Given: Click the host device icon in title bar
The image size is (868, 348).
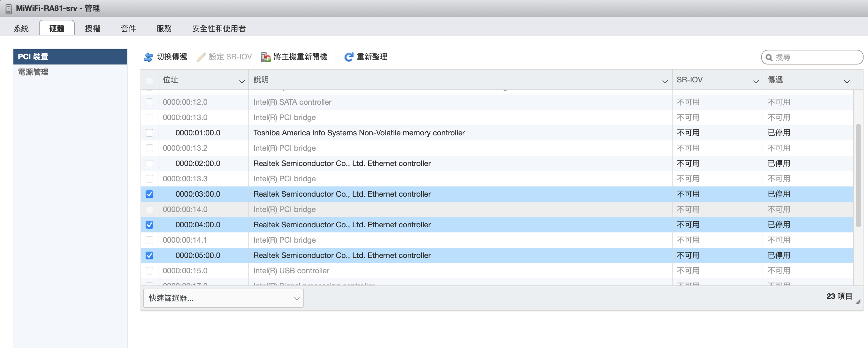Looking at the screenshot, I should tap(9, 8).
